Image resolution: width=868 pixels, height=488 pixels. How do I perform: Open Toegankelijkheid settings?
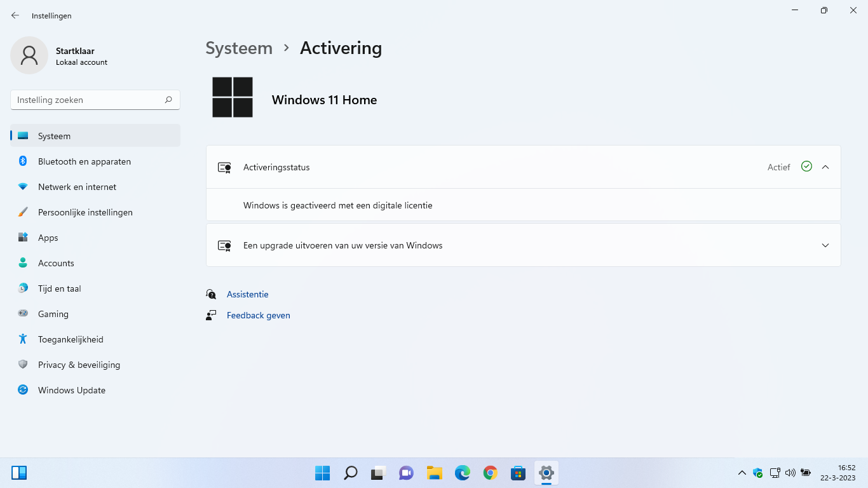tap(95, 339)
